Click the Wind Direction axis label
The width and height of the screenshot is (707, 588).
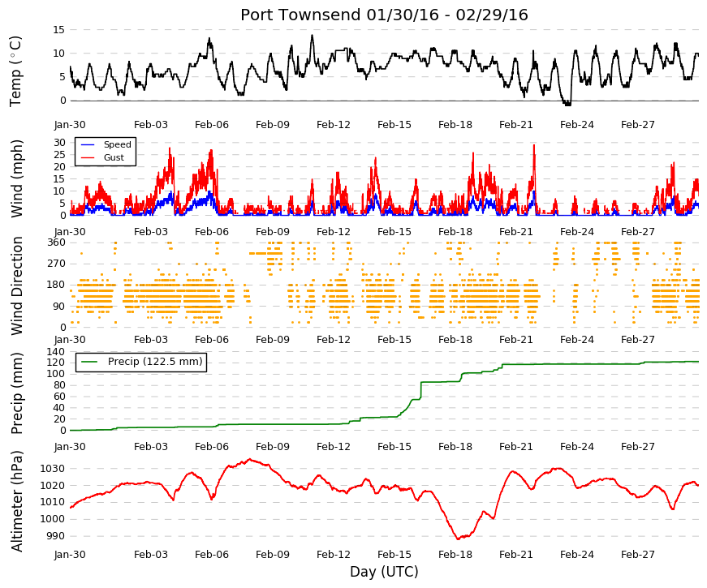(x=16, y=286)
